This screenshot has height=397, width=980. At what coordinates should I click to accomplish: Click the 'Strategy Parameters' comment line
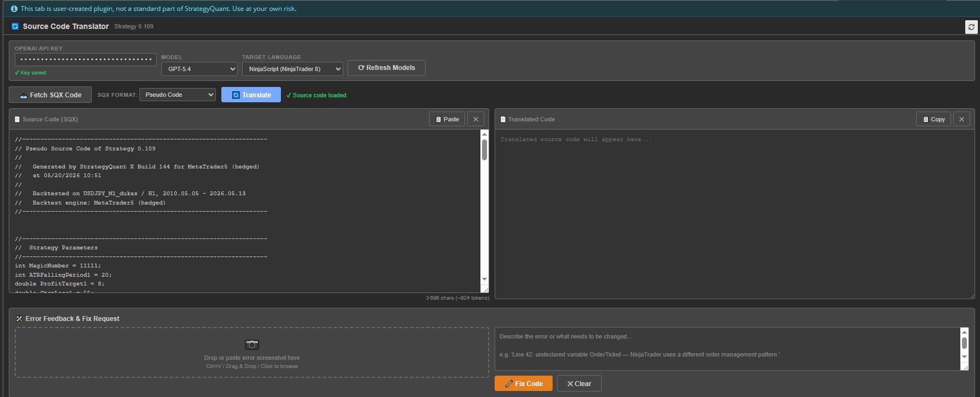[56, 248]
